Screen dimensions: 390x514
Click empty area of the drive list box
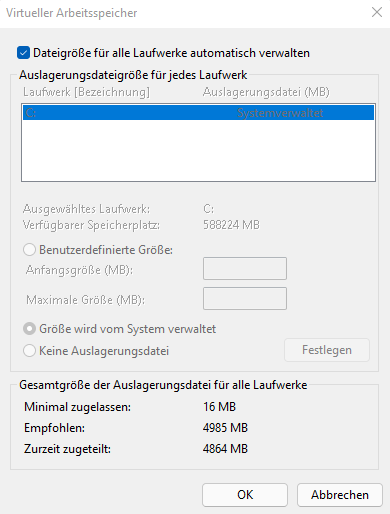coord(198,150)
